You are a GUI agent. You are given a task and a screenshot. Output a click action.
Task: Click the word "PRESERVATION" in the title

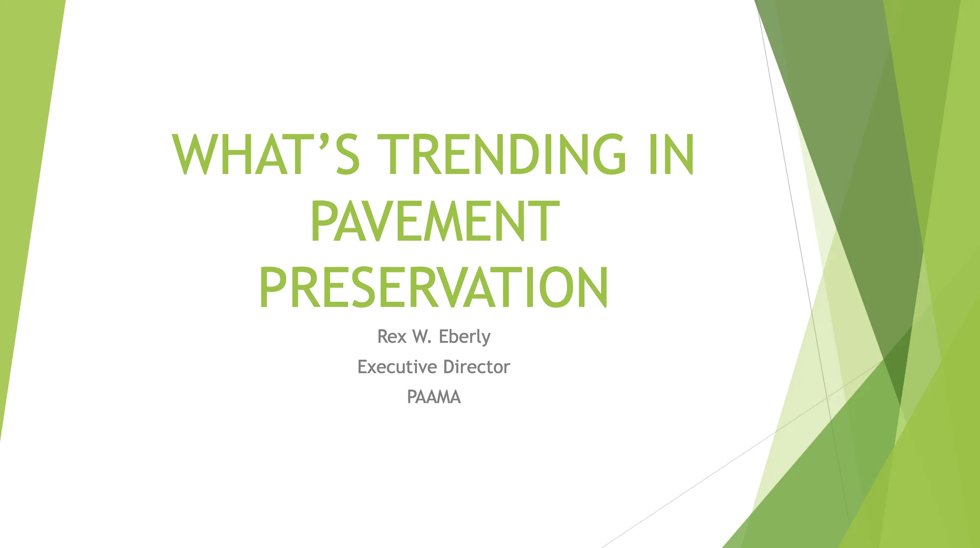coord(434,287)
